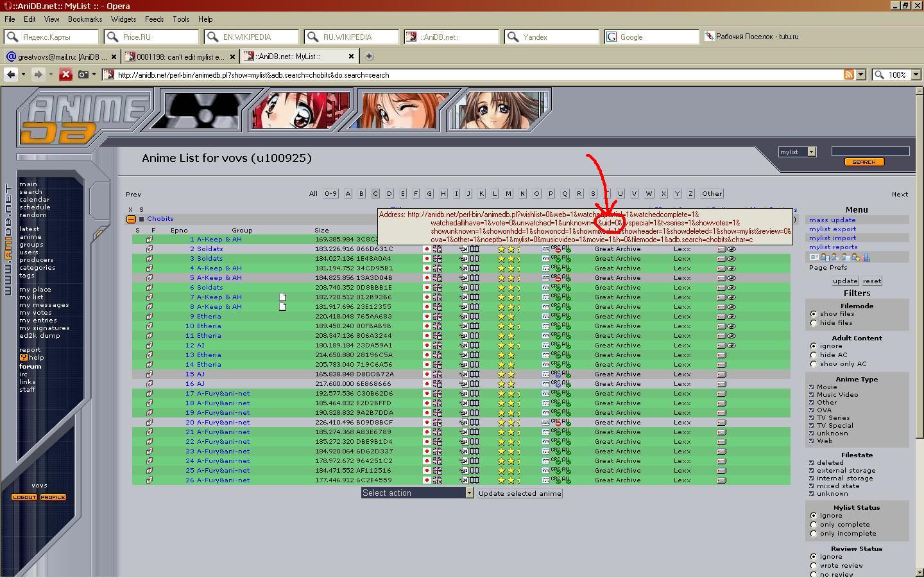Click the orange SEARCH button
Screen dimensions: 924x578
pos(864,162)
